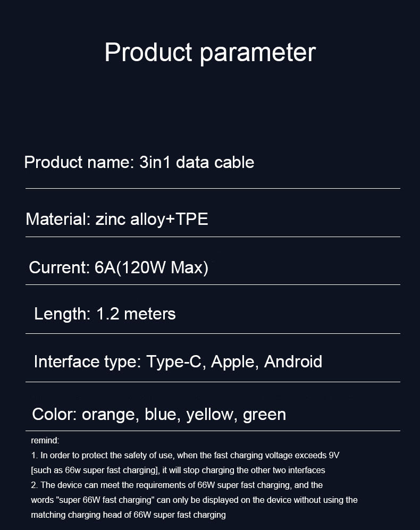Click the word remind above the notes

45,441
